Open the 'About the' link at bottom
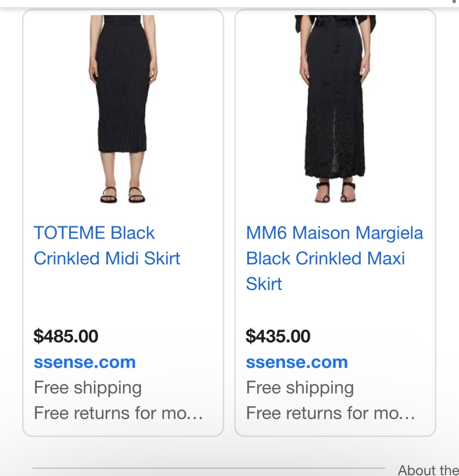This screenshot has width=459, height=476. (x=428, y=470)
